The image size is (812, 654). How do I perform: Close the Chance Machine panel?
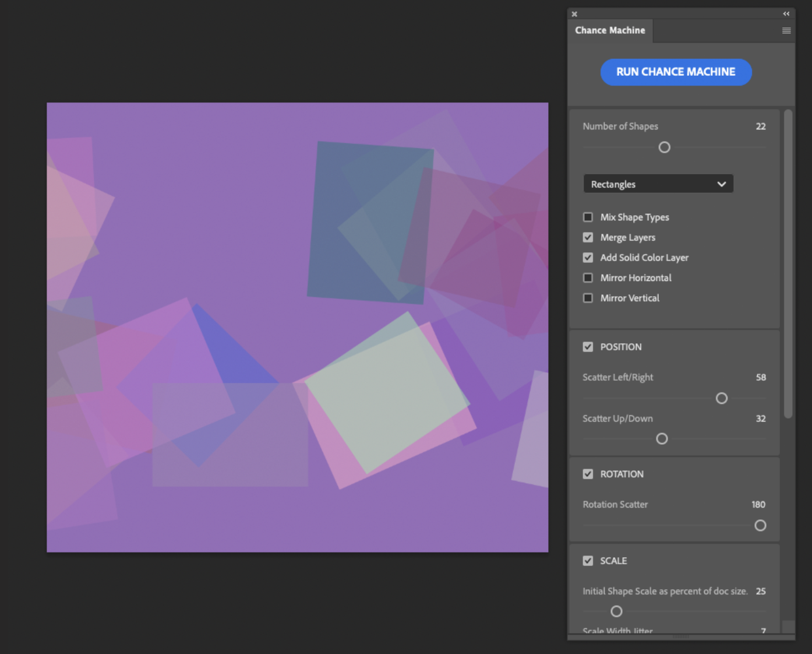coord(574,14)
